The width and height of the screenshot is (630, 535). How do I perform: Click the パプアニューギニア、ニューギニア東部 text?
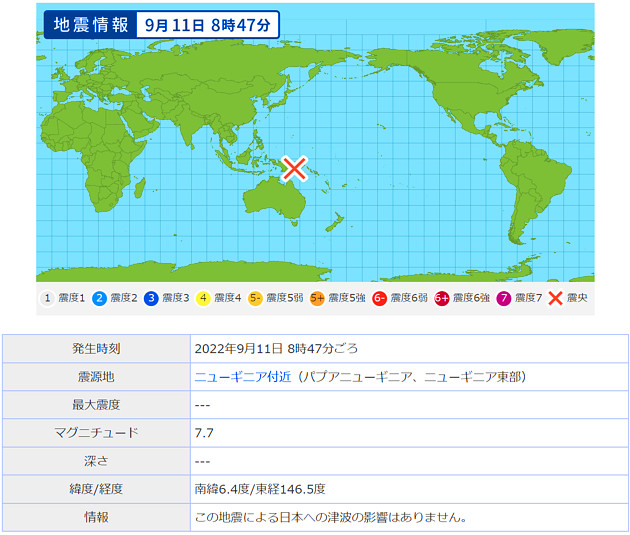click(x=413, y=377)
